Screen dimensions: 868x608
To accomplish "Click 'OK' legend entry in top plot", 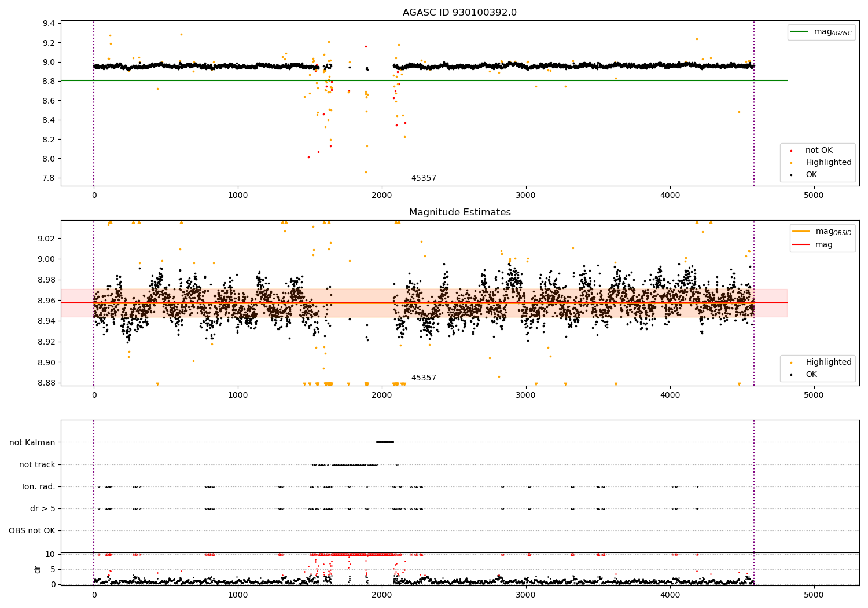I will click(811, 175).
